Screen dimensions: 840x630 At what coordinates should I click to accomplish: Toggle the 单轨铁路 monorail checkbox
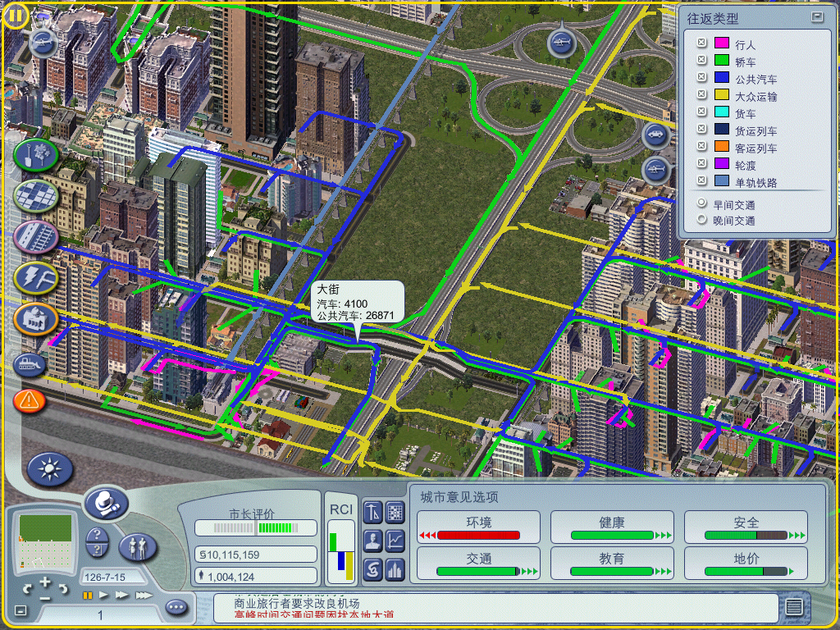[701, 180]
